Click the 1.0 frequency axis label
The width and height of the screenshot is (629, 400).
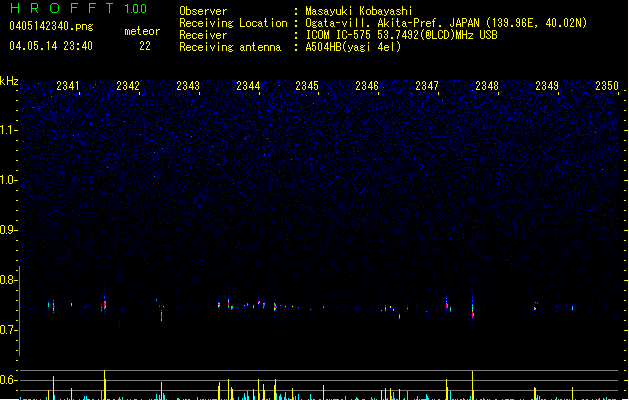click(8, 180)
